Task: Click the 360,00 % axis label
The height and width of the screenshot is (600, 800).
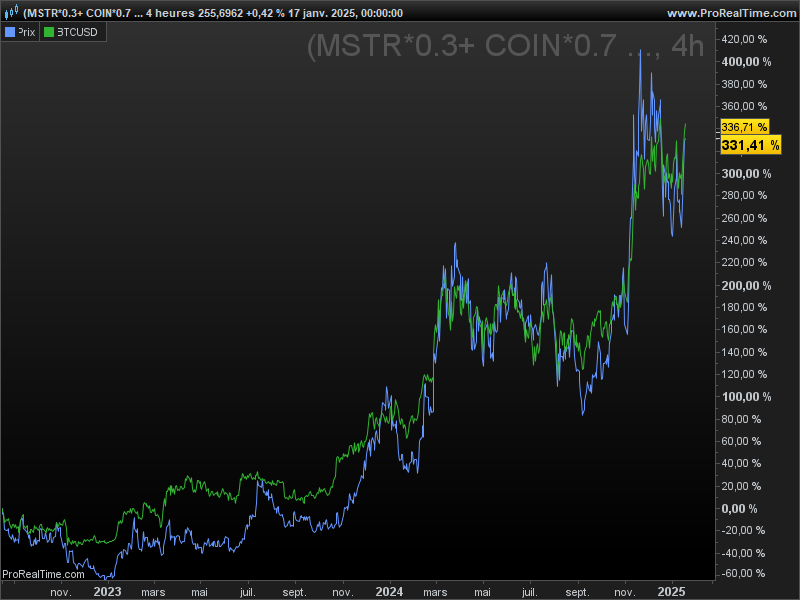Action: coord(744,106)
